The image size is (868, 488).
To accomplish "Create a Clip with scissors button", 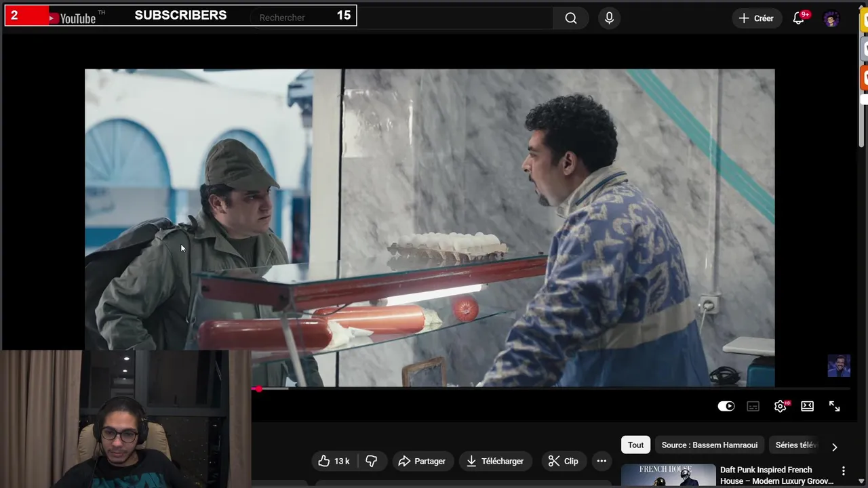I will tap(564, 461).
